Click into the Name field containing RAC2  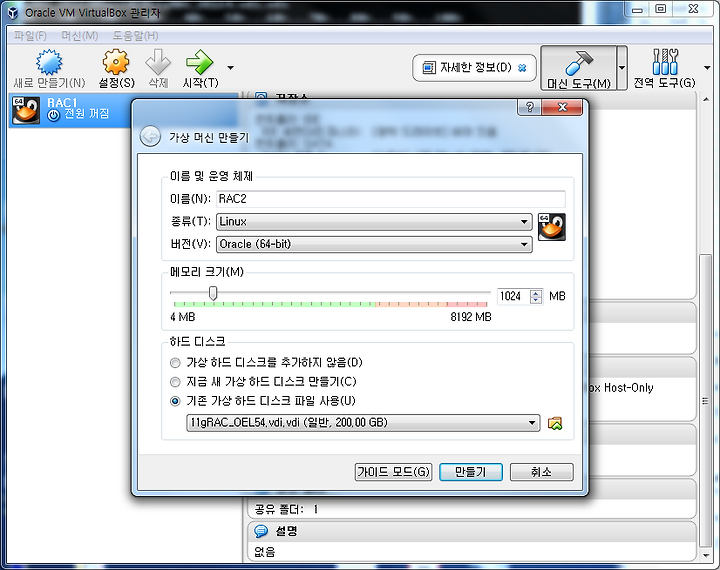[391, 199]
